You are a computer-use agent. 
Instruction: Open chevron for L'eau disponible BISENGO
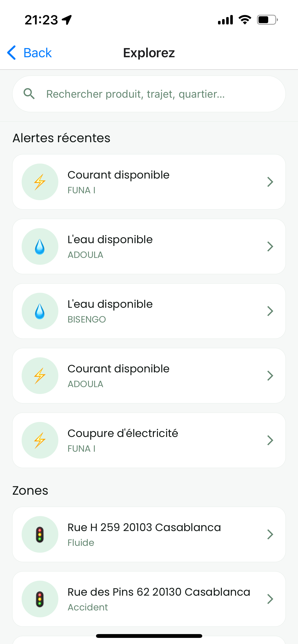click(270, 311)
